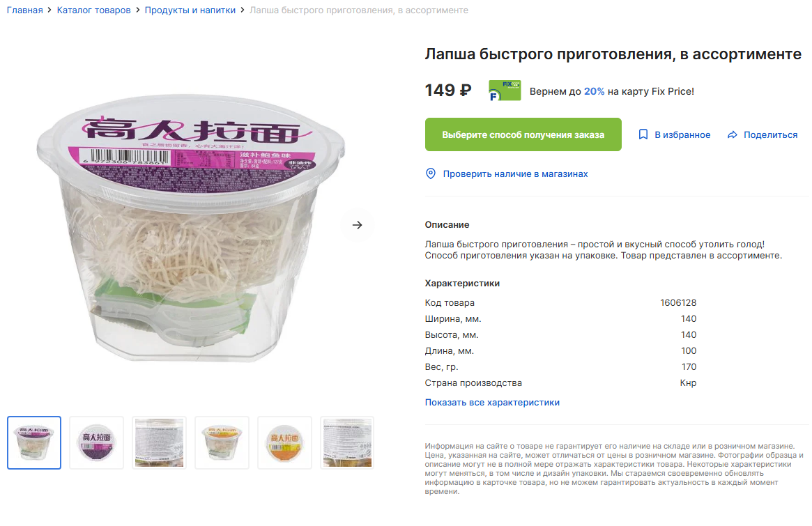The height and width of the screenshot is (526, 812).
Task: Click the green Fix Price card icon
Action: click(x=505, y=91)
